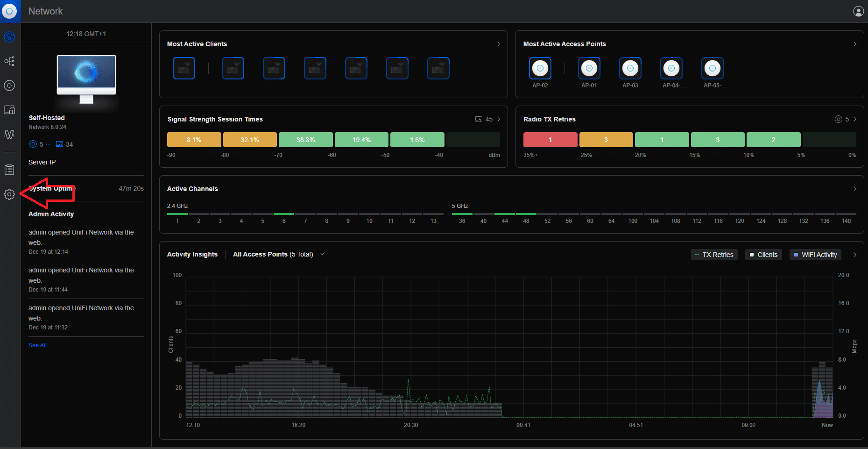Screen dimensions: 868x449
Task: Click the 32.1% signal strength bar
Action: 250,140
